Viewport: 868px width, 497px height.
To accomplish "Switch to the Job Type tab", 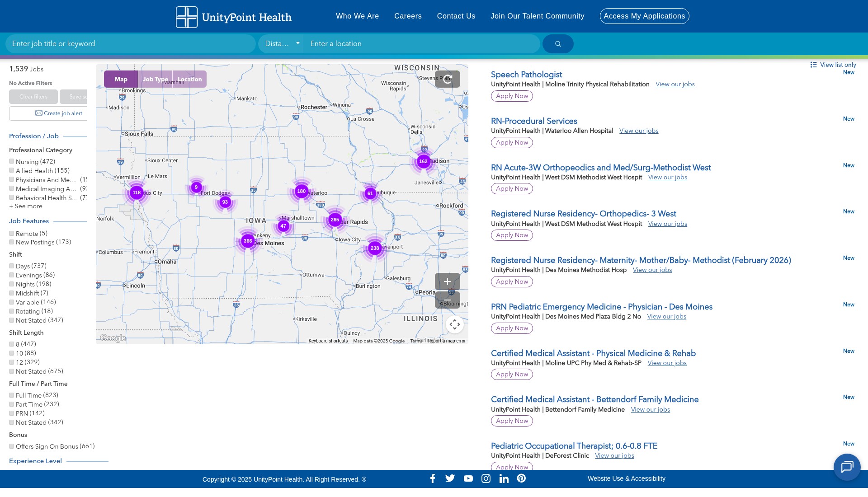I will point(155,79).
